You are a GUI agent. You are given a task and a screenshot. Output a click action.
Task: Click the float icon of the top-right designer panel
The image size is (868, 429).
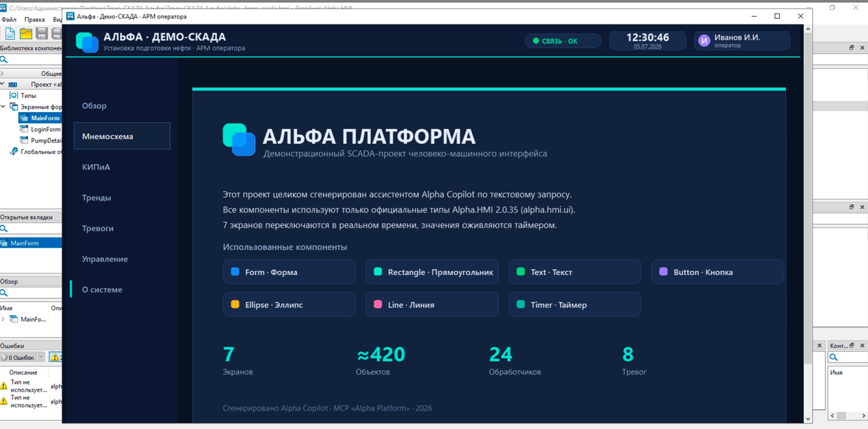(x=852, y=48)
